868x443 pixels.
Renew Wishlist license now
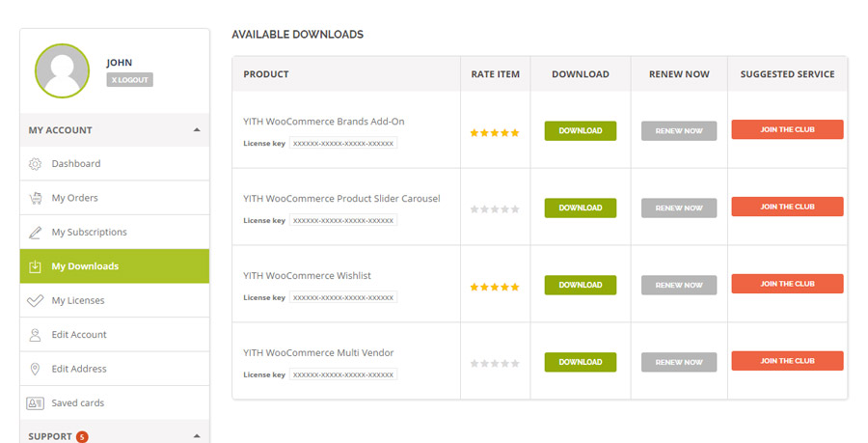coord(679,285)
